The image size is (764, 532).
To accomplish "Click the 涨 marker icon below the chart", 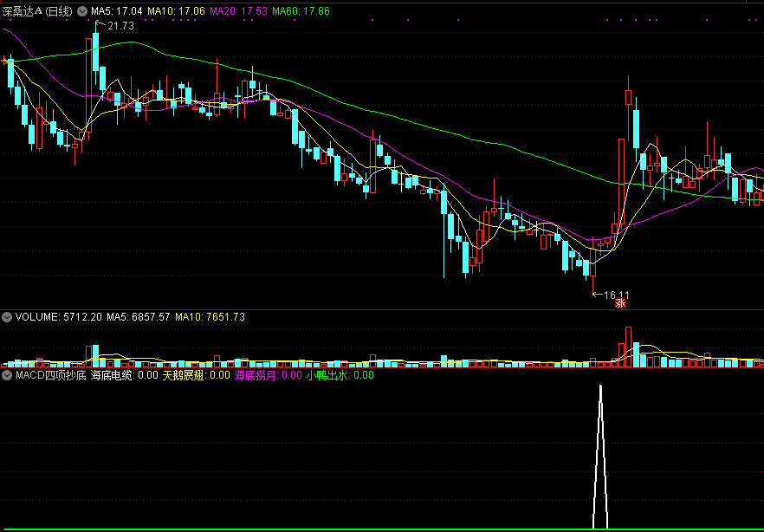I will pyautogui.click(x=621, y=304).
